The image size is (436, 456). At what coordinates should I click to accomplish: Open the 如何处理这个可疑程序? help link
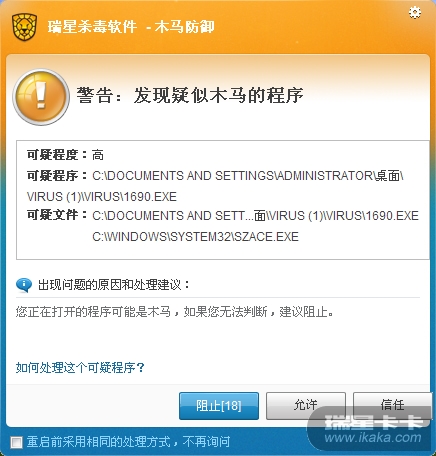pyautogui.click(x=80, y=368)
